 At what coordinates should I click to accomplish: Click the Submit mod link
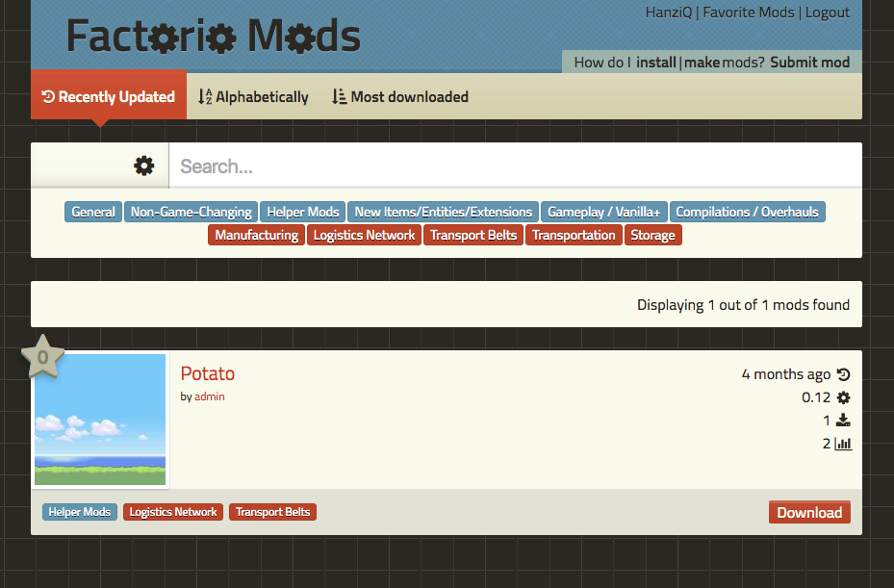pos(809,63)
